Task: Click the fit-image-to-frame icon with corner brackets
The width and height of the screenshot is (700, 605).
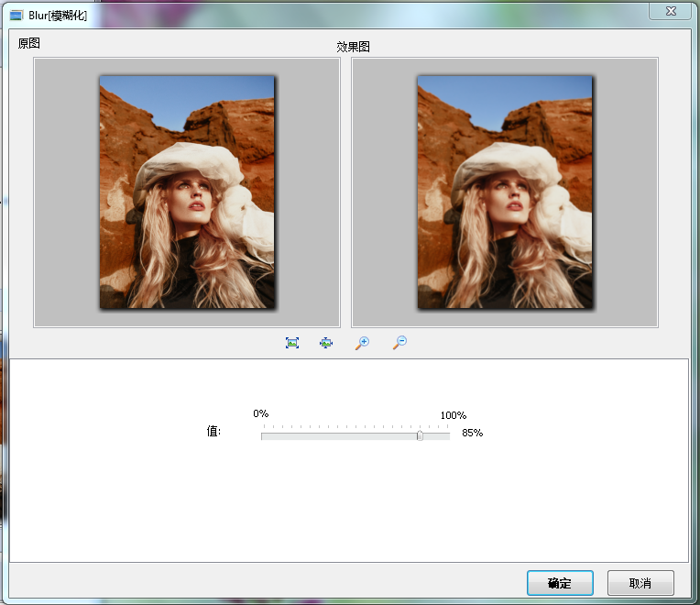Action: coord(292,343)
